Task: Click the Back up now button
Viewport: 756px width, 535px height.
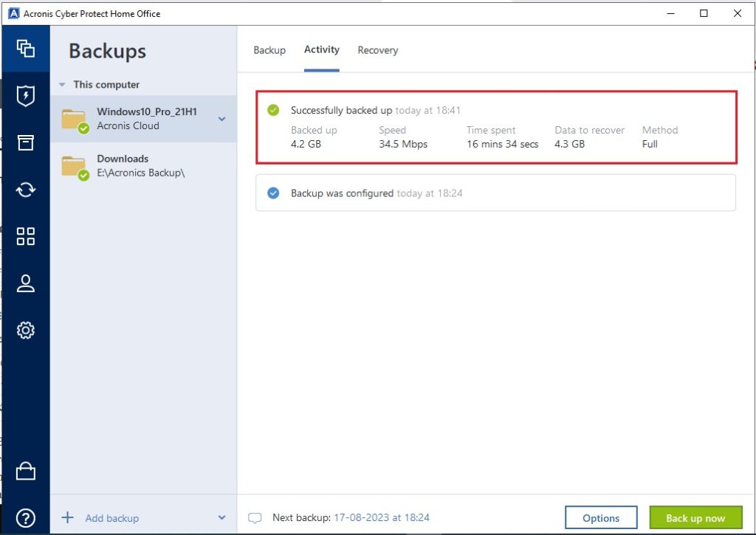Action: coord(695,518)
